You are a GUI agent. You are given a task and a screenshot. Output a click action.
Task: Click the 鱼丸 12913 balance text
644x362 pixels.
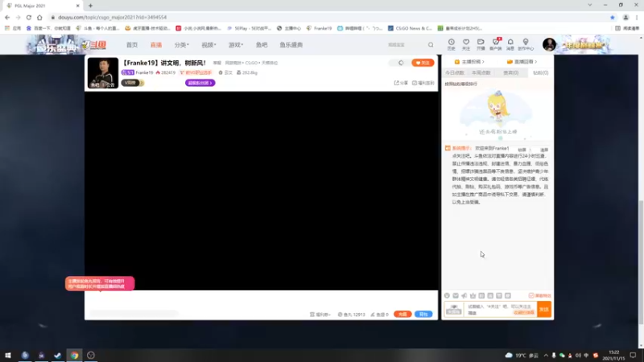pyautogui.click(x=351, y=315)
